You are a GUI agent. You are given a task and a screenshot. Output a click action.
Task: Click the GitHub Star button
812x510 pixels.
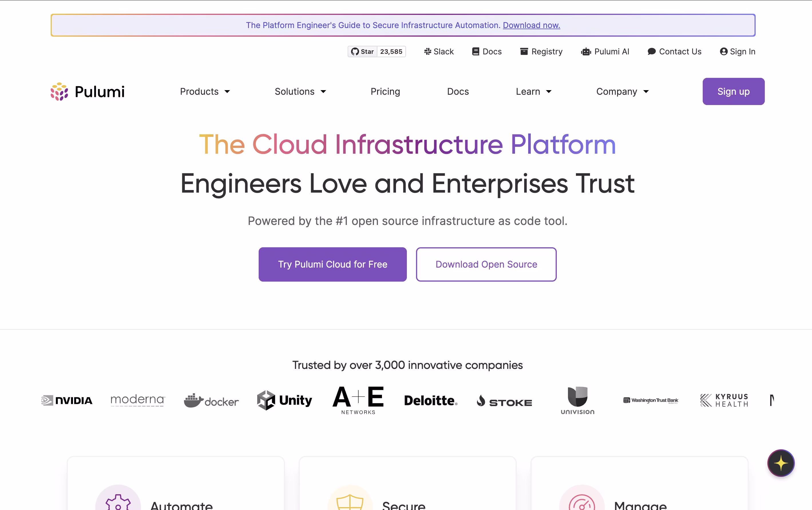coord(363,52)
